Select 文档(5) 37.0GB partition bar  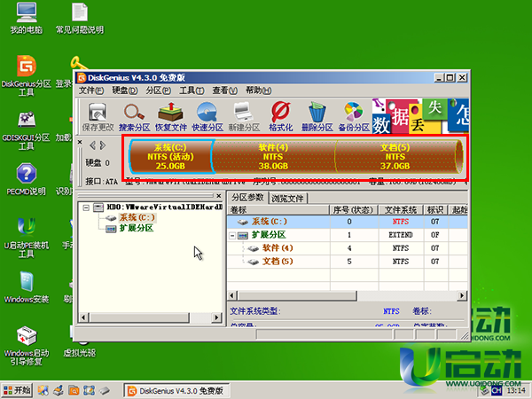[395, 157]
